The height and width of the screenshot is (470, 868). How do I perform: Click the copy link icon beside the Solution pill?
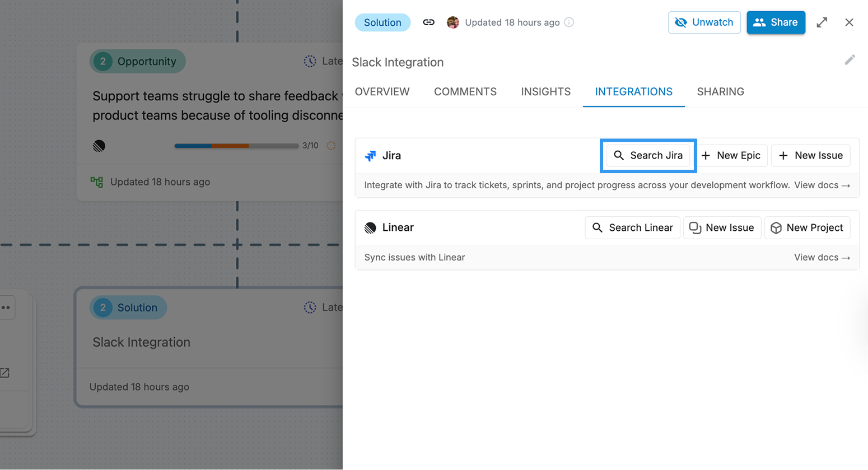(428, 22)
